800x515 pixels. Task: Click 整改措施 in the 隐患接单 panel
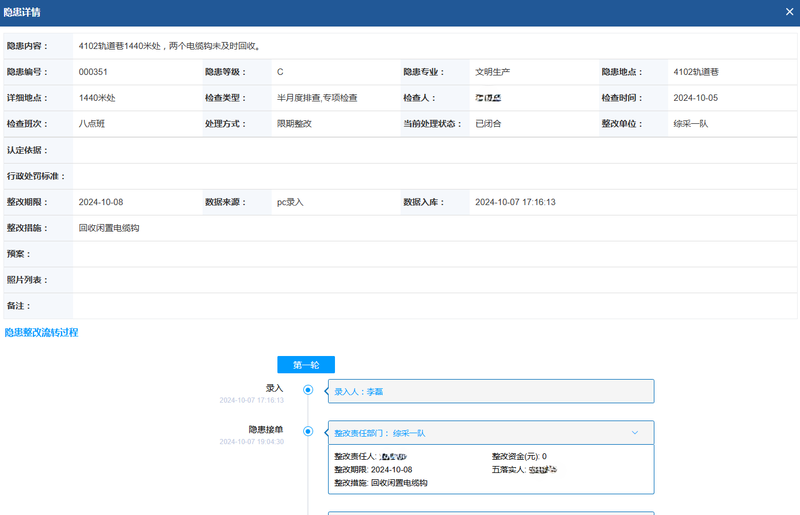(381, 483)
